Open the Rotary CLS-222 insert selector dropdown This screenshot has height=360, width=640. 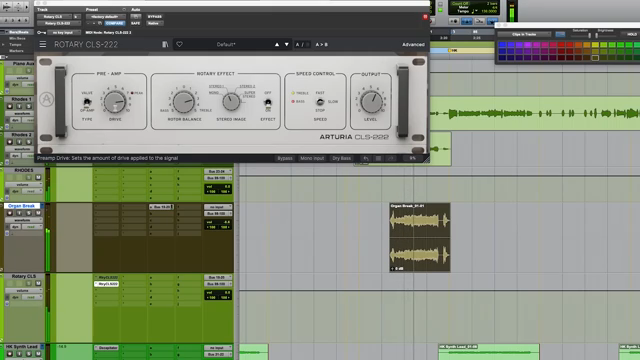click(59, 23)
